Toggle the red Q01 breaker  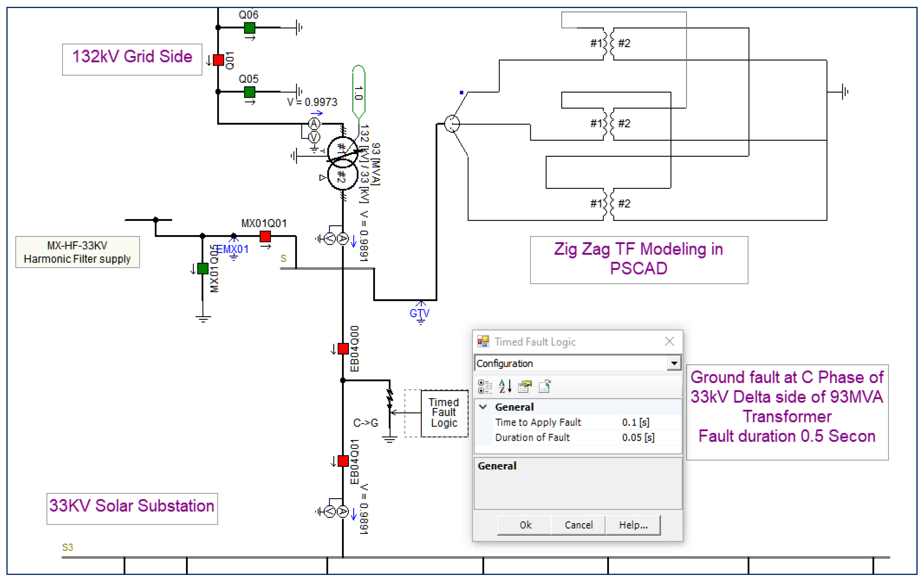218,60
